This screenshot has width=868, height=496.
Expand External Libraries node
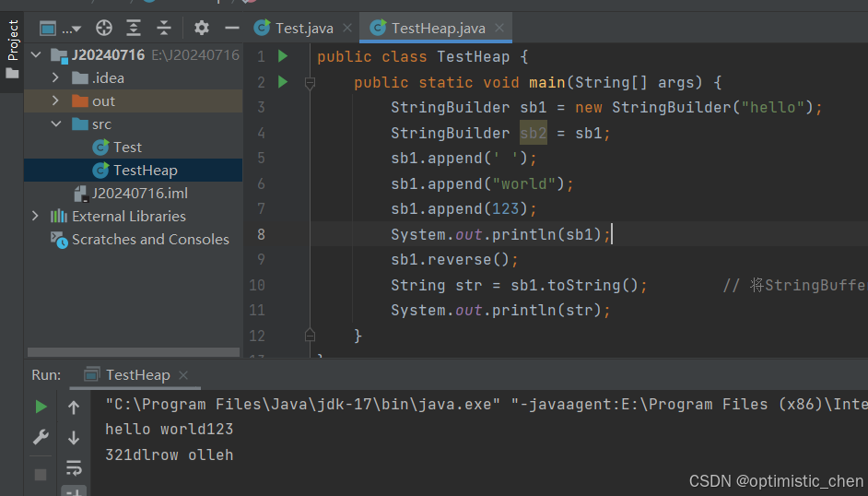pos(35,216)
